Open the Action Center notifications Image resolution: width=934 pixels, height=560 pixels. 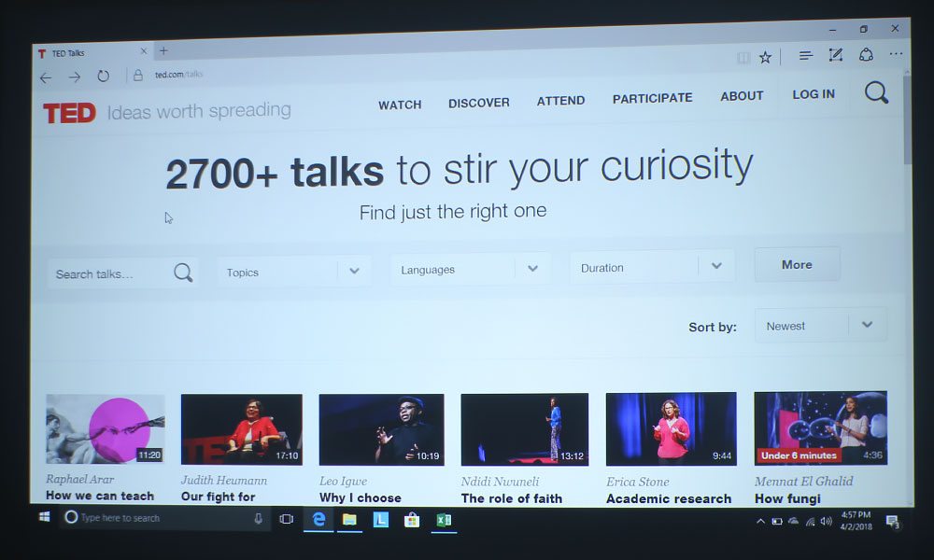coord(892,522)
